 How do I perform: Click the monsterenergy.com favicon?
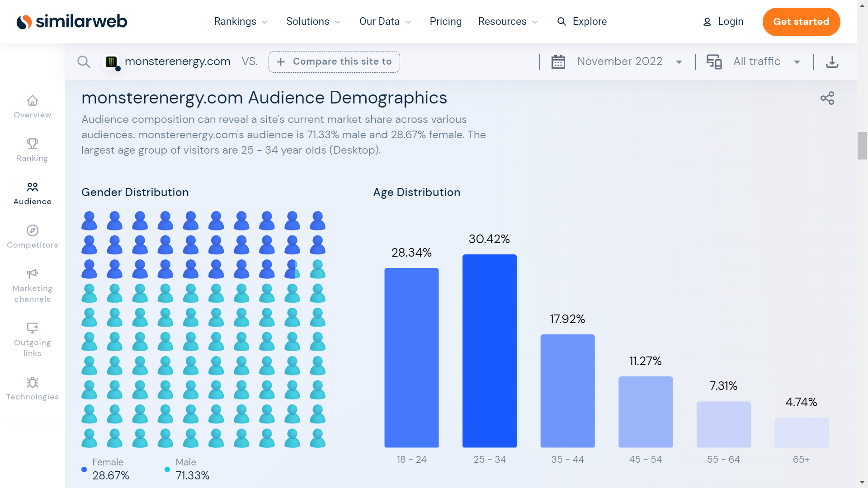111,62
